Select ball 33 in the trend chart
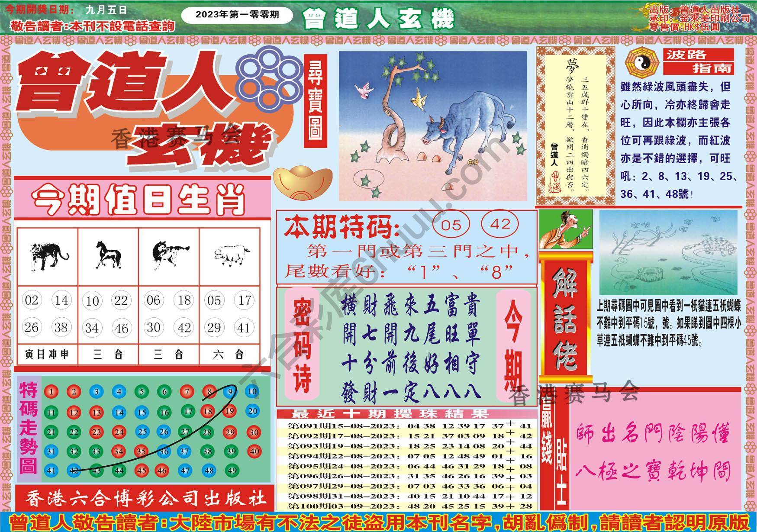The image size is (757, 532). (97, 451)
